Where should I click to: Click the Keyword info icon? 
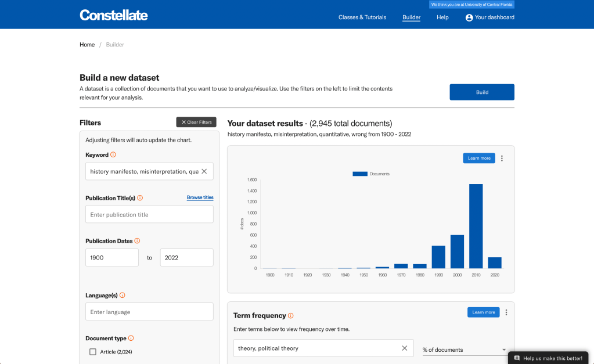[113, 155]
